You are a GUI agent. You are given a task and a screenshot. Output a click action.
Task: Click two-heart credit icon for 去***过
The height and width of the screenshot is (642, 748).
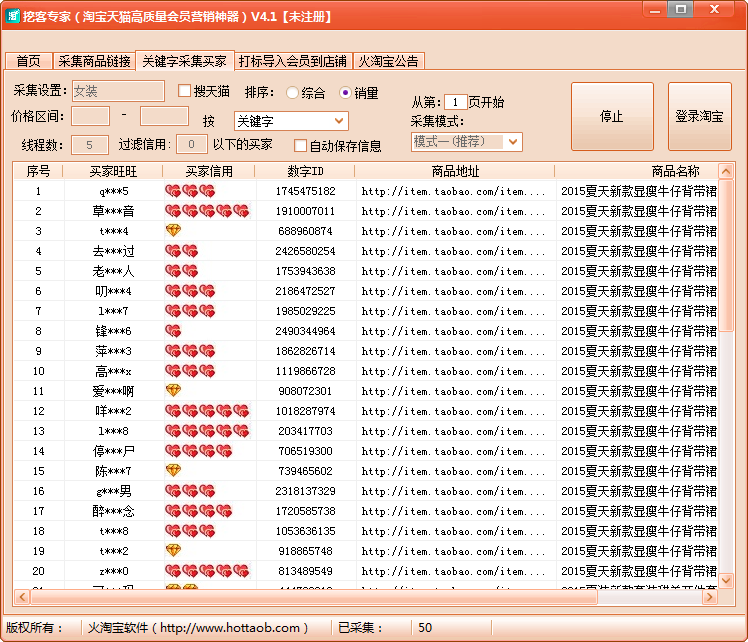(181, 251)
